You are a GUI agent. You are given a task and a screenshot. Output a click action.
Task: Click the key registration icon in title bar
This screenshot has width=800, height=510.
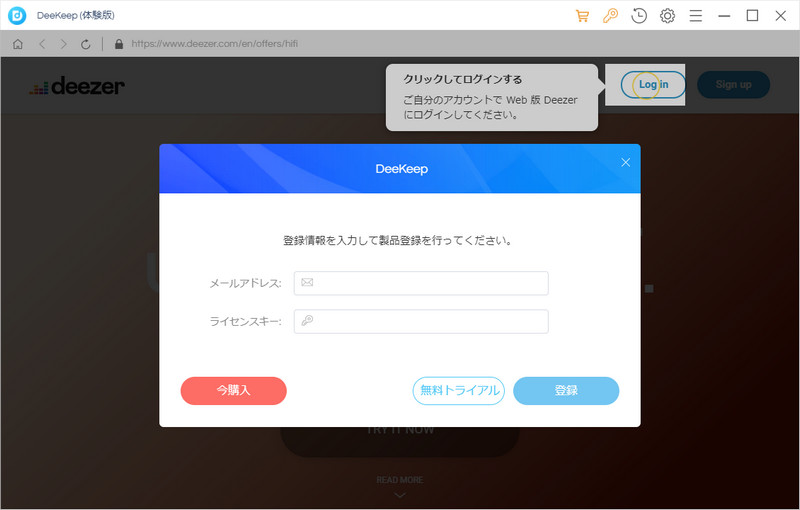(x=610, y=16)
